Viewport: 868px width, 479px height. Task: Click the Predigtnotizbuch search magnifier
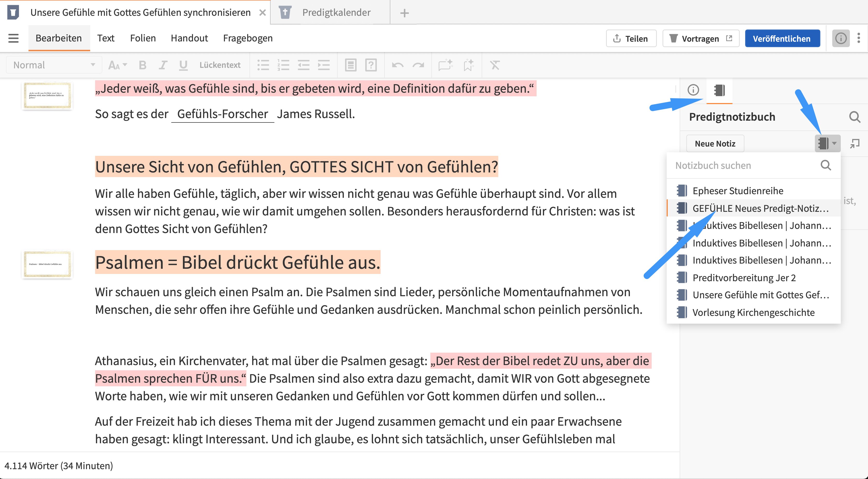tap(855, 117)
